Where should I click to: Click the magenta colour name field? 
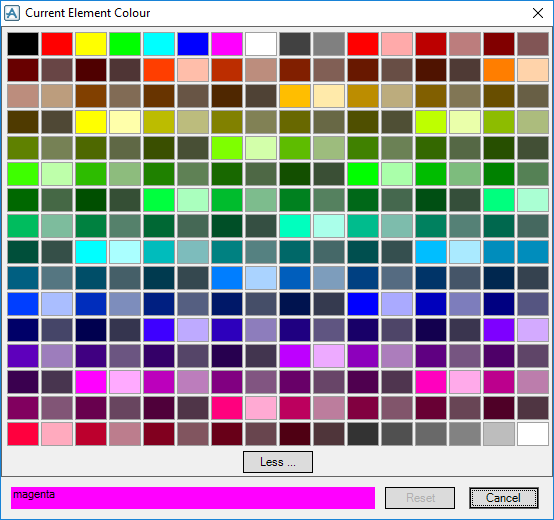(193, 498)
